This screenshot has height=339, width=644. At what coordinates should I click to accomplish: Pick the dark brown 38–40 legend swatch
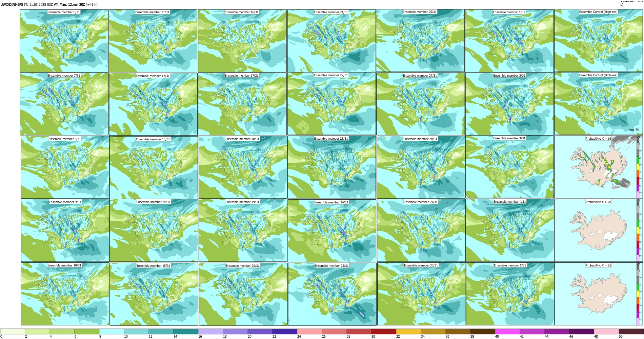[483, 332]
